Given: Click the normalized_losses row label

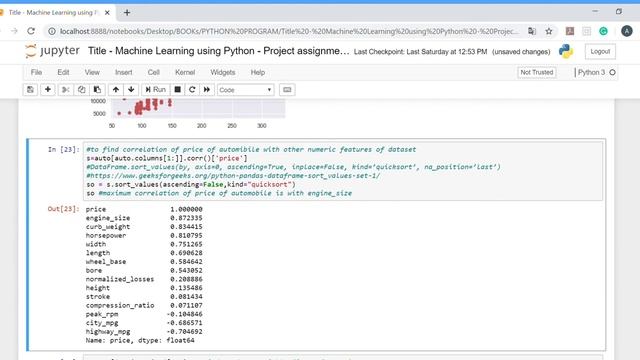Looking at the screenshot, I should coord(120,279).
